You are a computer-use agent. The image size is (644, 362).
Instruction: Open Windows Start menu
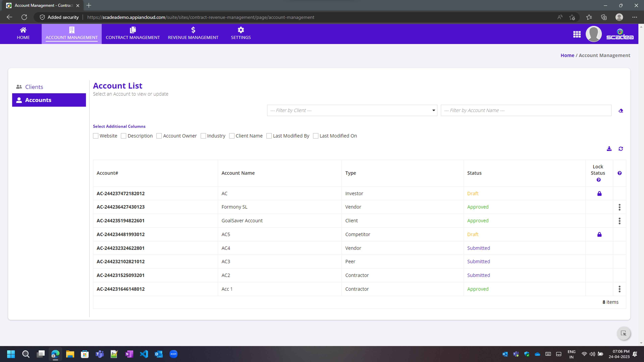click(11, 354)
